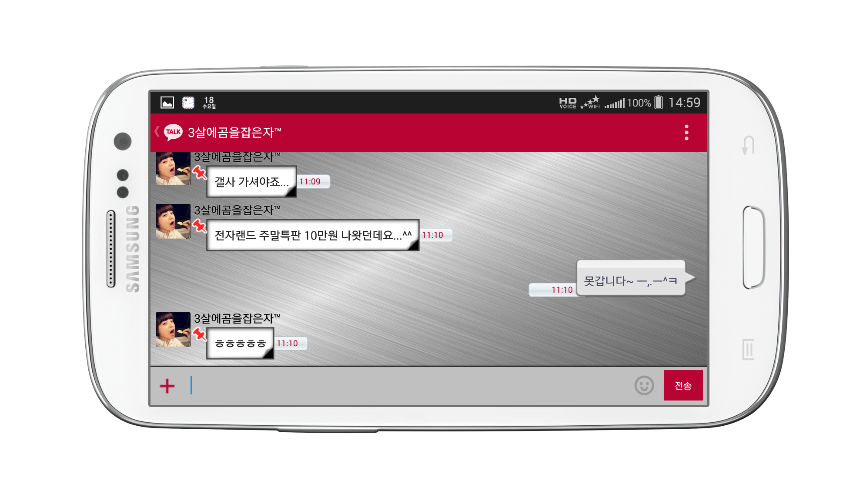The width and height of the screenshot is (863, 504).
Task: Open the calendar notification icon in status bar
Action: pyautogui.click(x=188, y=103)
